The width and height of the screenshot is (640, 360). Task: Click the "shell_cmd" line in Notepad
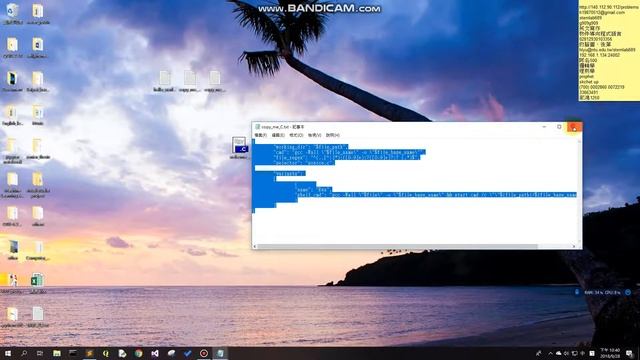click(436, 195)
